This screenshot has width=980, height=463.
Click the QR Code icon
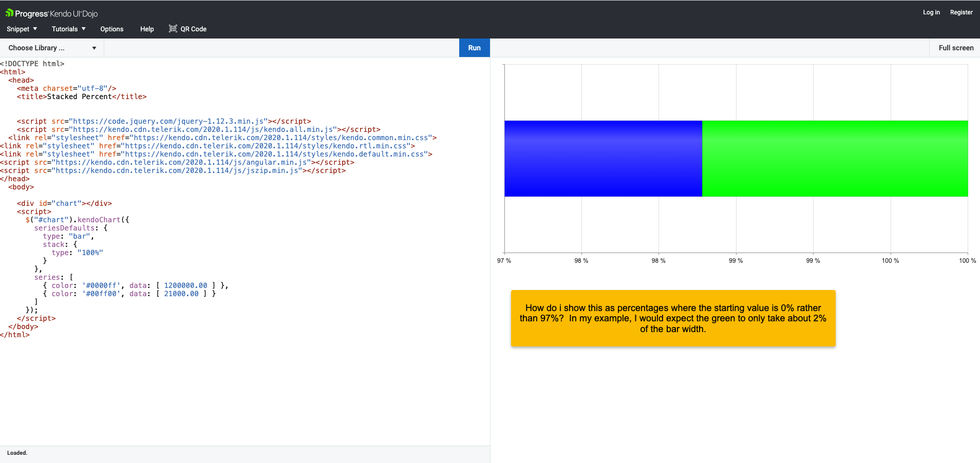173,29
